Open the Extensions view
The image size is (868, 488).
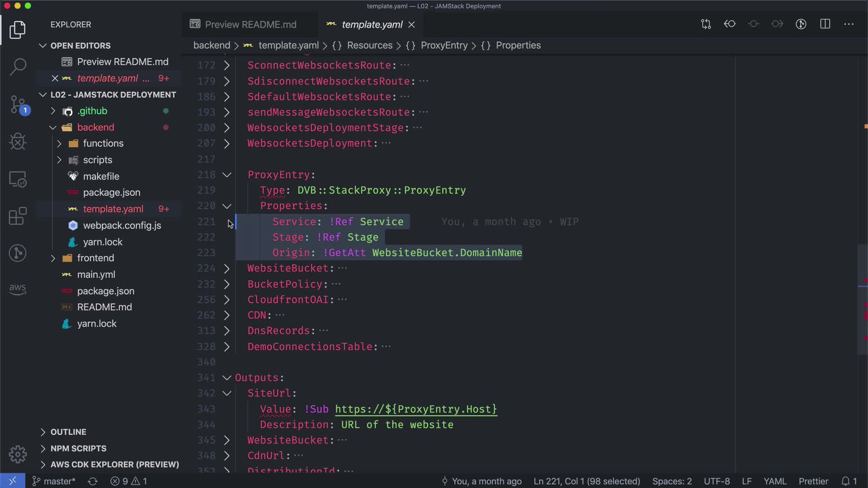[x=18, y=216]
